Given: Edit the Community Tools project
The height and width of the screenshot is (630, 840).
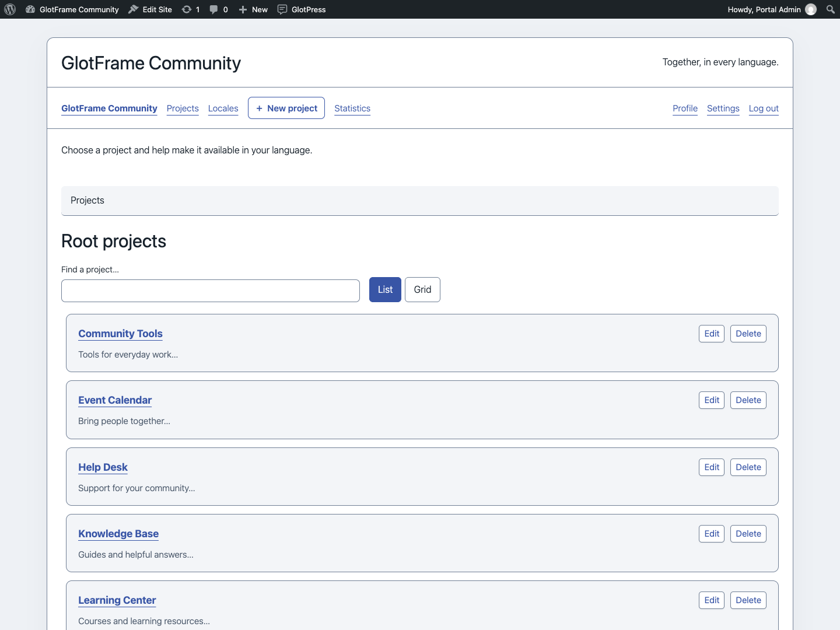Looking at the screenshot, I should [712, 334].
